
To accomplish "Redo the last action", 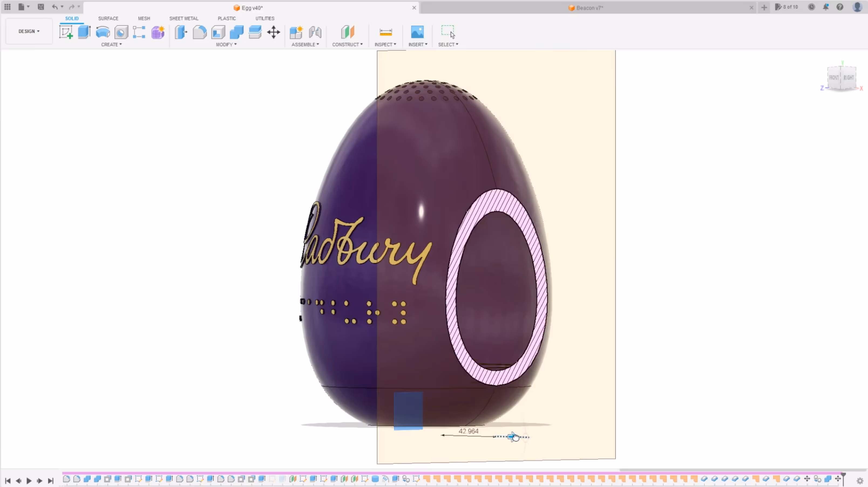I will pos(72,7).
